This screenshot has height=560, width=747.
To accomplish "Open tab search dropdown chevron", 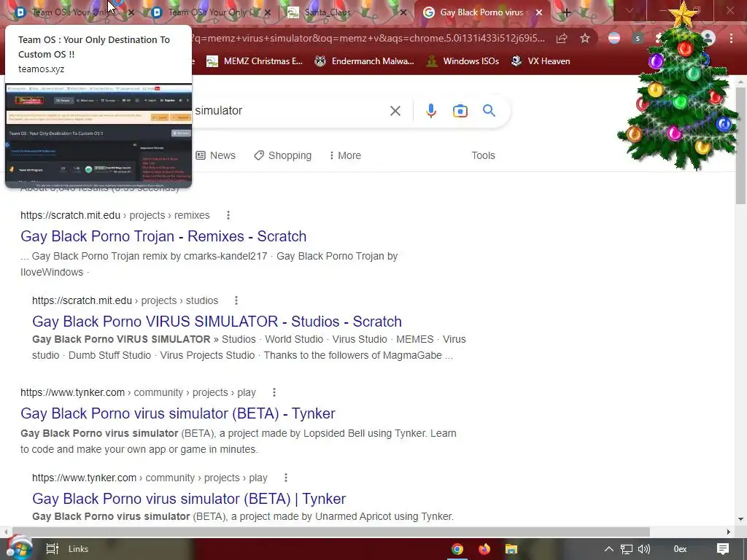I will pos(630,10).
